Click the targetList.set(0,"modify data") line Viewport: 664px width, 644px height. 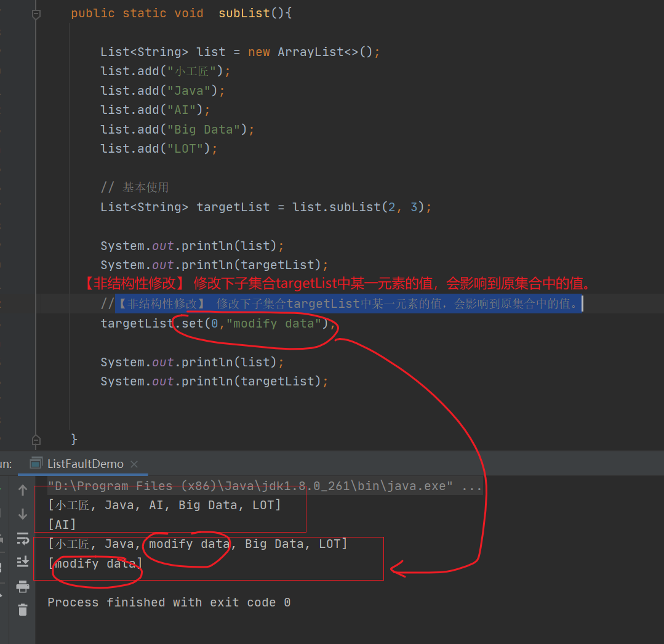[218, 324]
